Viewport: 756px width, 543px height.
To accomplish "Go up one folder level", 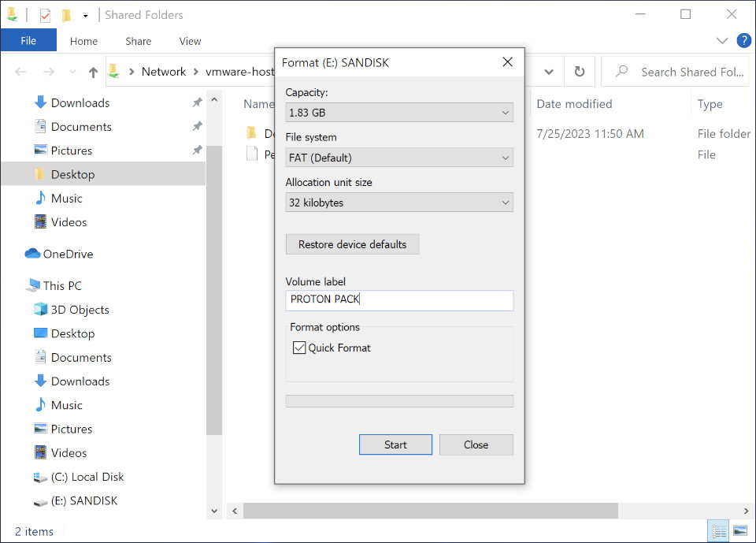I will pos(93,72).
